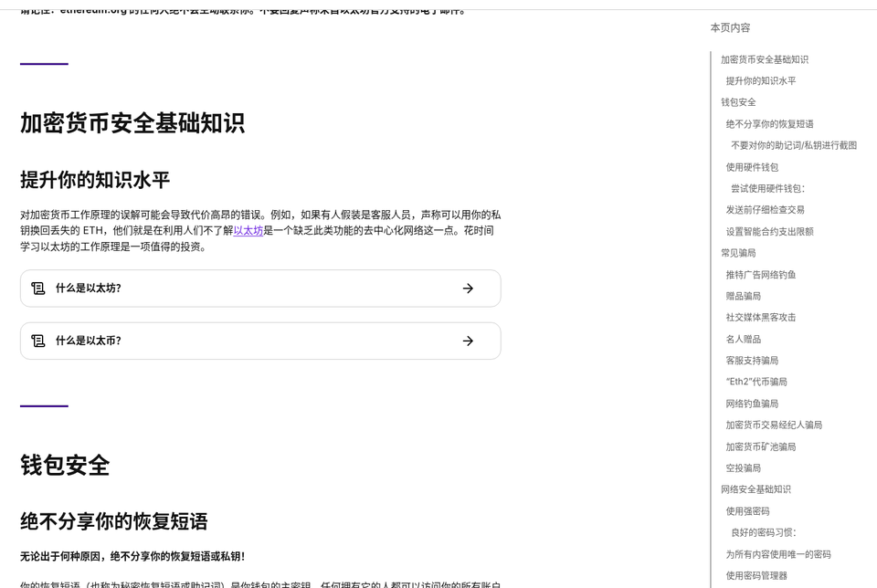Jump to 名人赠品 section
This screenshot has height=588, width=877.
point(743,339)
